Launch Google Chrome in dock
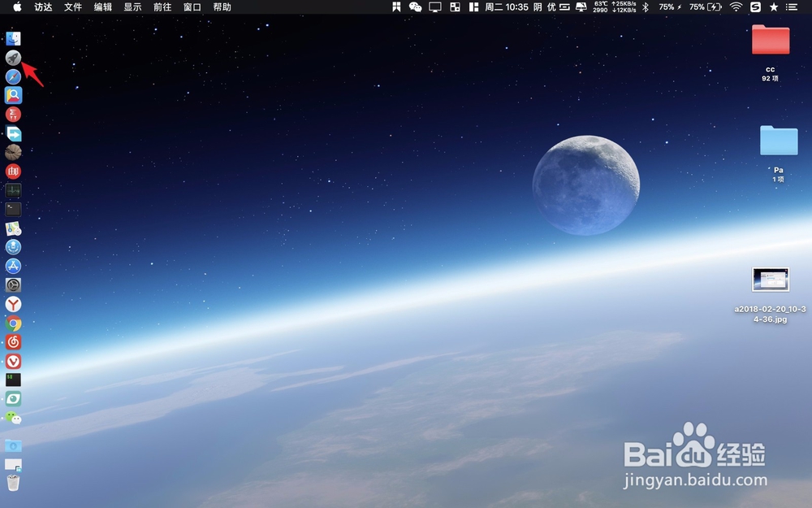This screenshot has height=508, width=812. click(x=13, y=323)
